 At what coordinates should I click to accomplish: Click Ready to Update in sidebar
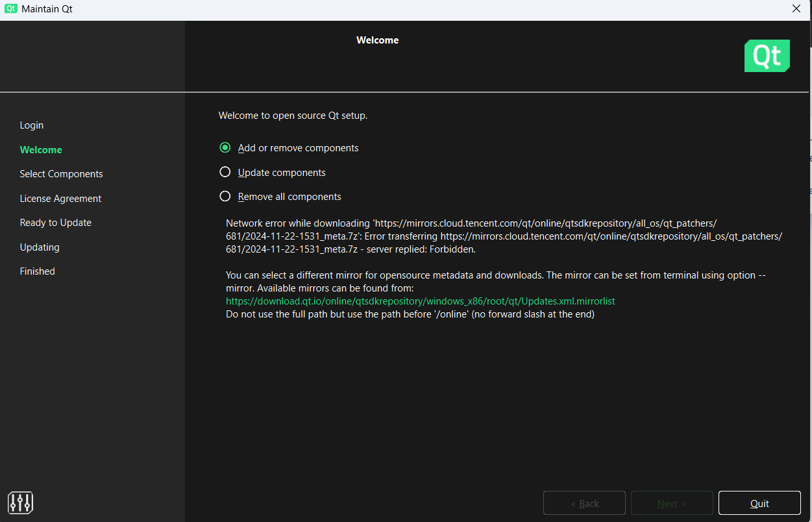[55, 223]
